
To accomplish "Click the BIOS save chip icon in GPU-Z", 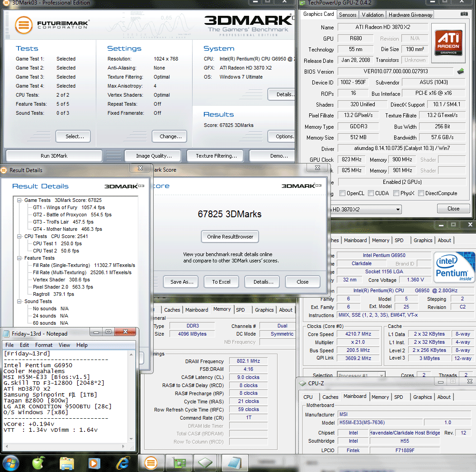I will 461,71.
